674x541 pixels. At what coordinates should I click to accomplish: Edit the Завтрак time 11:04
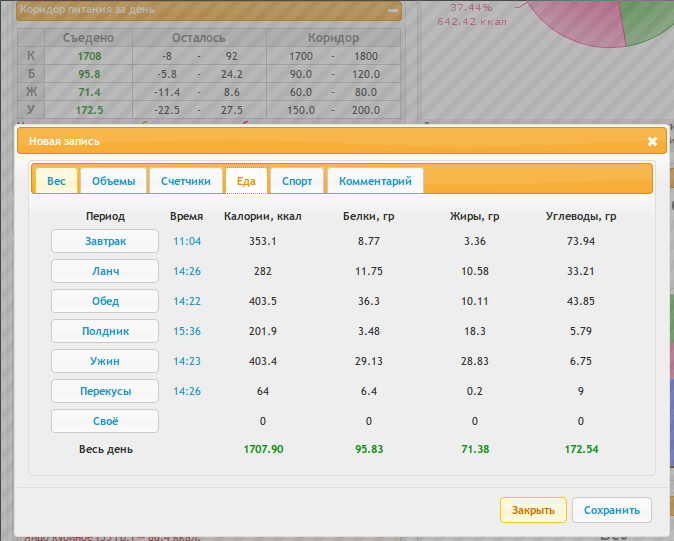(x=187, y=241)
